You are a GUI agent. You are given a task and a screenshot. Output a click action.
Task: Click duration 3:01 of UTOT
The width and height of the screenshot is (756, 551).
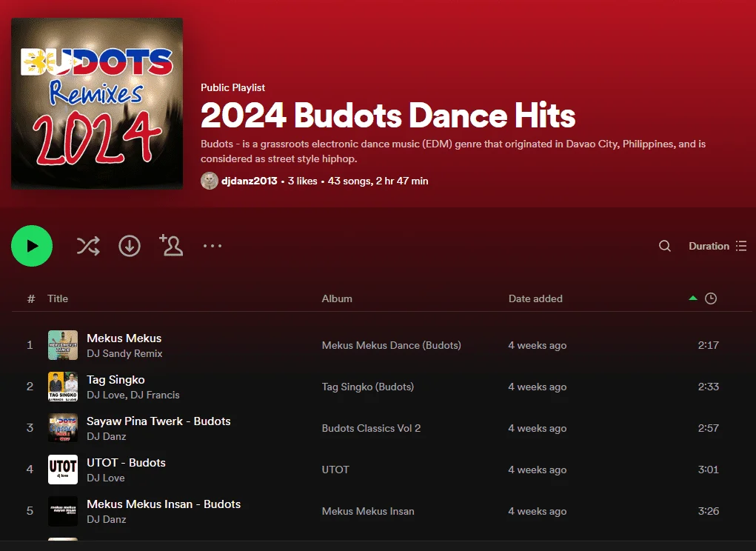[x=709, y=470]
